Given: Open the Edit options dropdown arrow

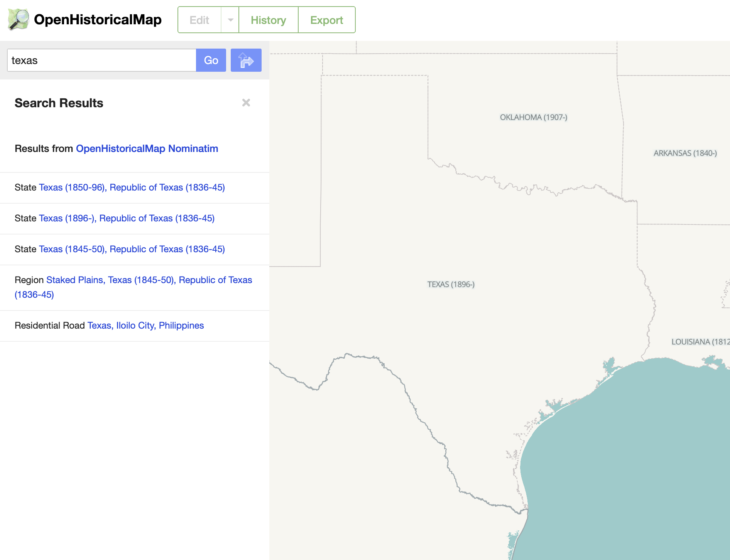Looking at the screenshot, I should (230, 20).
